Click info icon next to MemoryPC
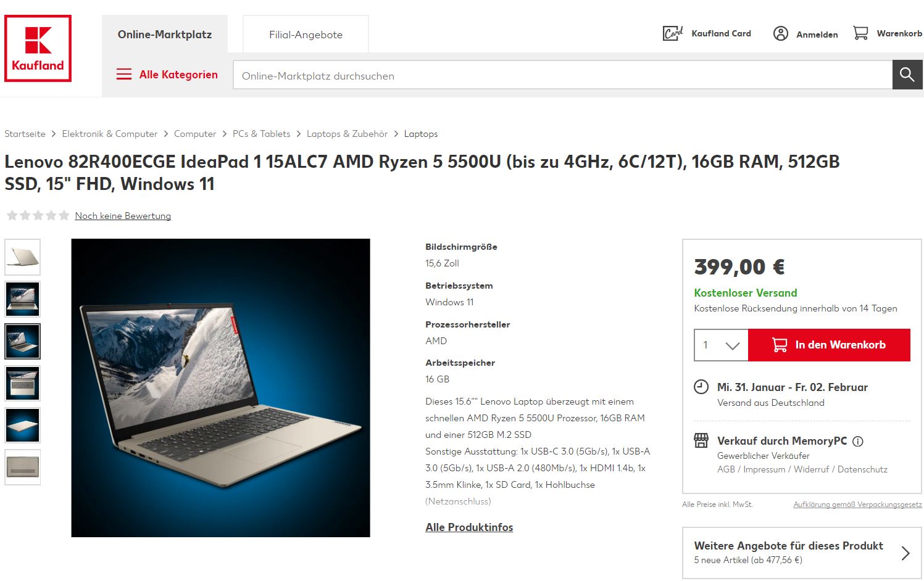The image size is (924, 581). pyautogui.click(x=858, y=441)
